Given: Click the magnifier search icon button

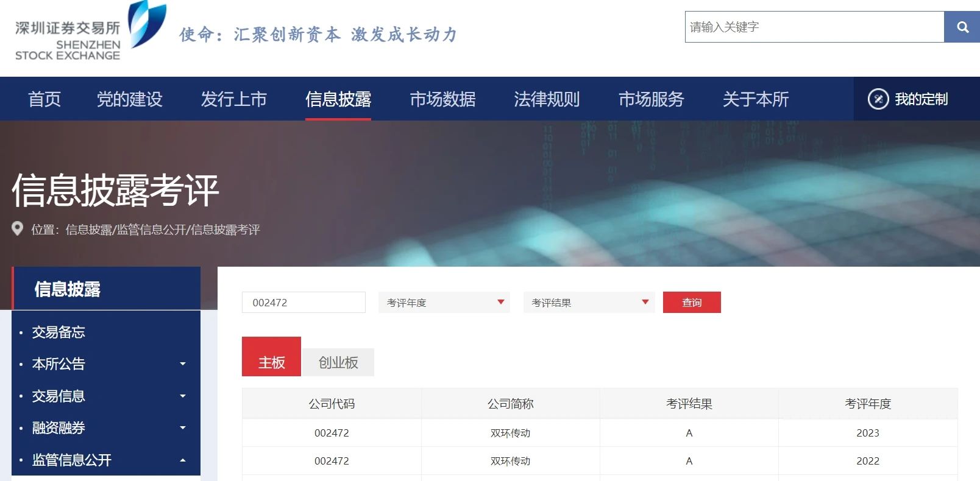Looking at the screenshot, I should (962, 27).
